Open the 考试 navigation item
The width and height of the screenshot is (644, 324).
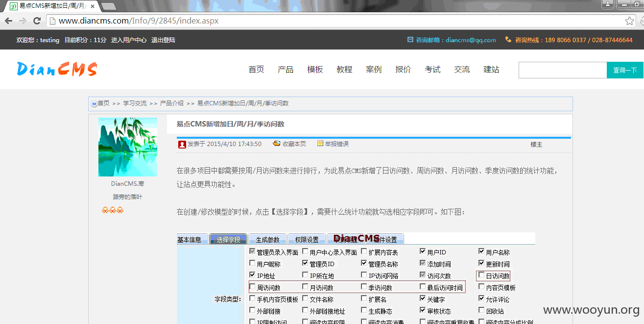coord(432,70)
